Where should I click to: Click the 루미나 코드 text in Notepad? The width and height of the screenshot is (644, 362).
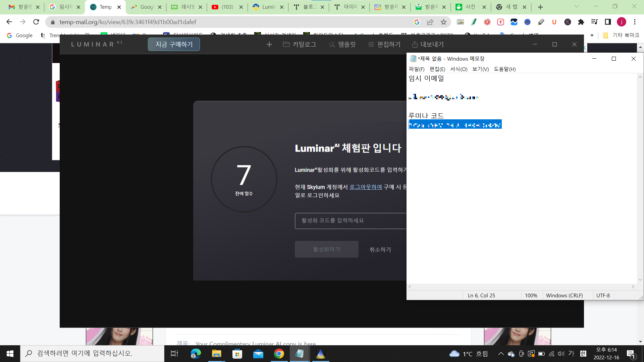426,116
